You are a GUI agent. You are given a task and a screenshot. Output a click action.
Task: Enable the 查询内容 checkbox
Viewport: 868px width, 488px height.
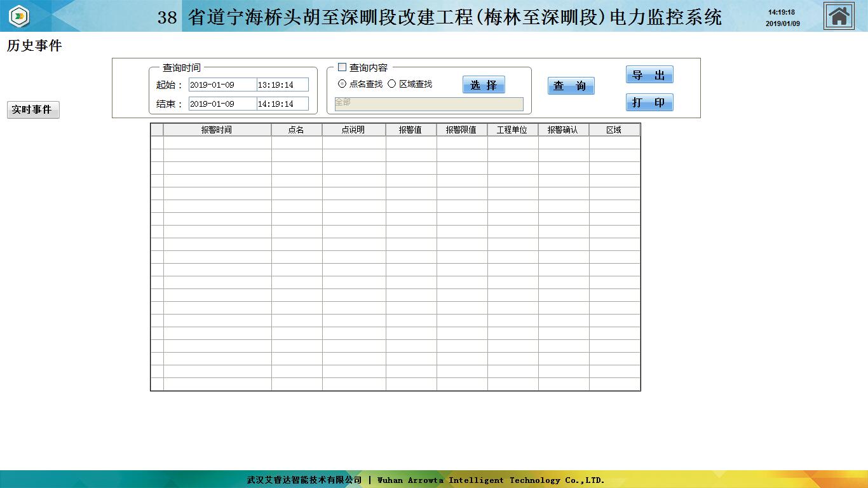(342, 67)
